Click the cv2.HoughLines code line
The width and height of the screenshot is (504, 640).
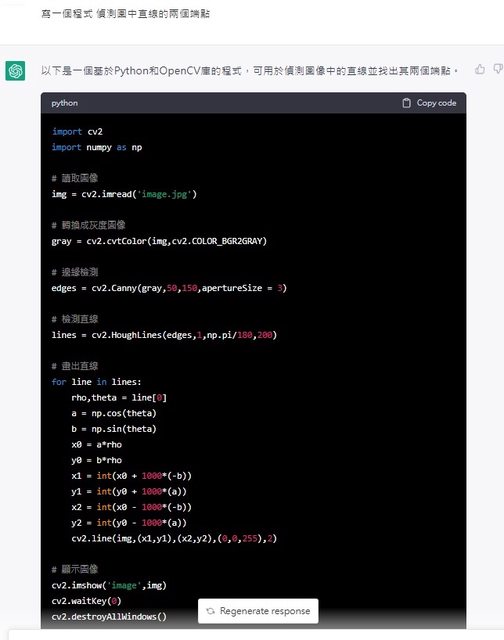click(x=164, y=335)
